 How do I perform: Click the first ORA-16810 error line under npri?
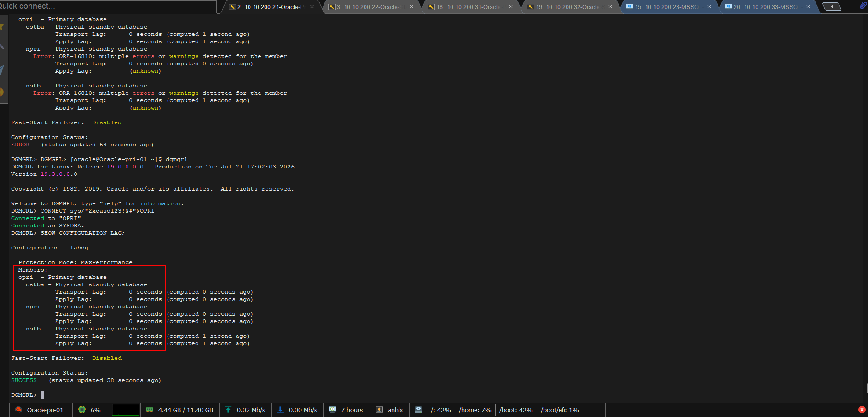[160, 56]
